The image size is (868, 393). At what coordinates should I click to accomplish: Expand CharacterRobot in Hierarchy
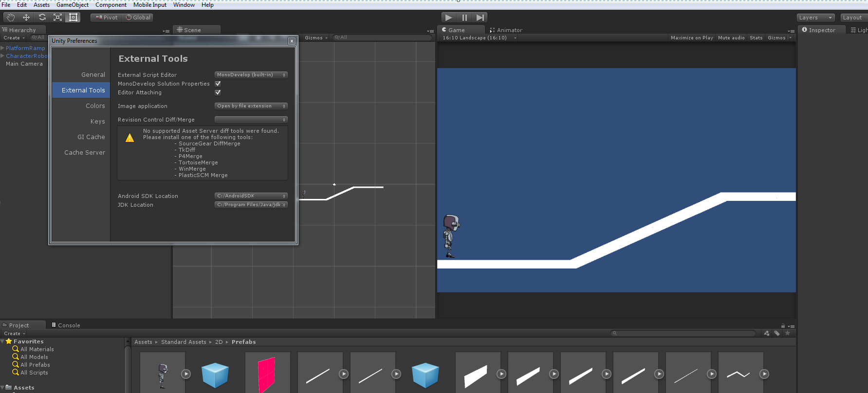click(x=2, y=56)
